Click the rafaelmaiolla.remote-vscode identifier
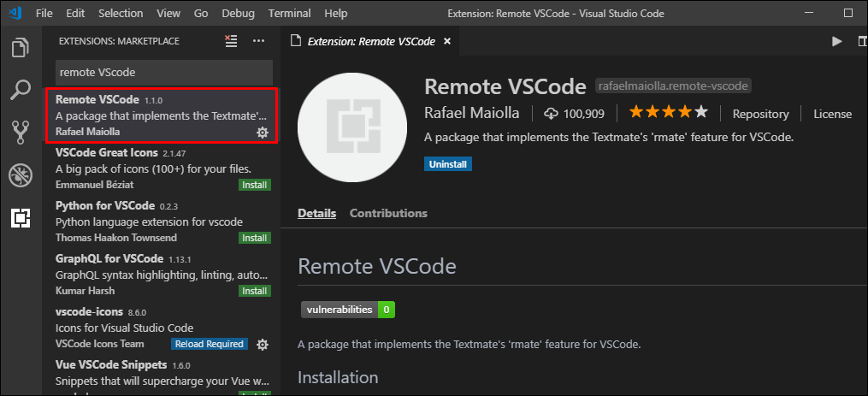Screen dimensions: 868x396 (673, 86)
